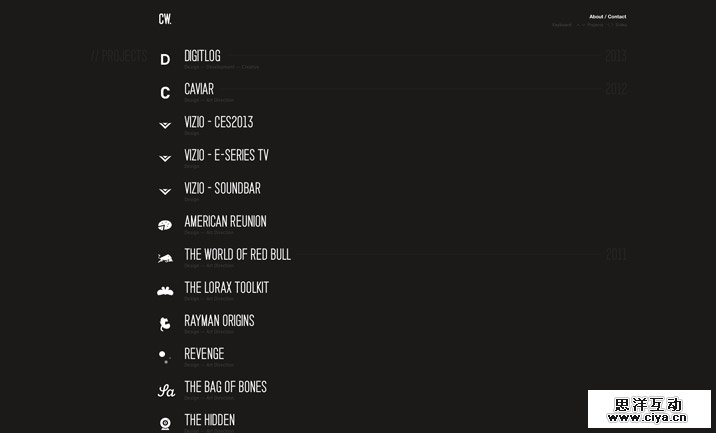Open the Caviar project
The image size is (716, 433).
point(199,89)
